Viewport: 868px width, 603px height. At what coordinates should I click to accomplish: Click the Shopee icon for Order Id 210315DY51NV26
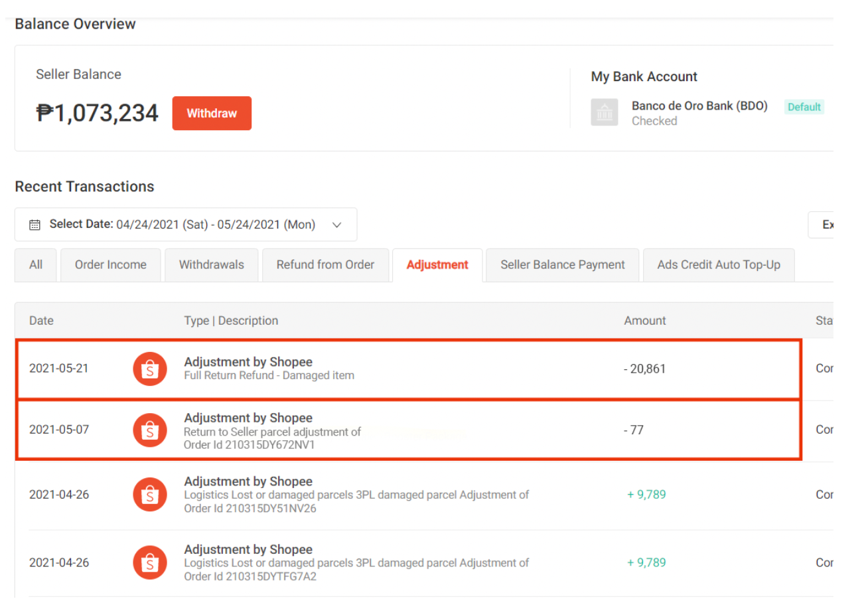click(149, 494)
